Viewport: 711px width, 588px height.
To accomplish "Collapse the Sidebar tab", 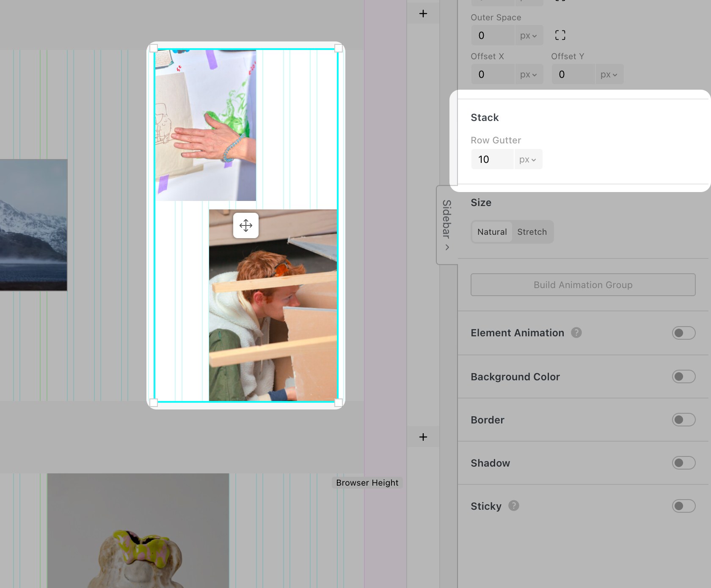I will point(447,225).
